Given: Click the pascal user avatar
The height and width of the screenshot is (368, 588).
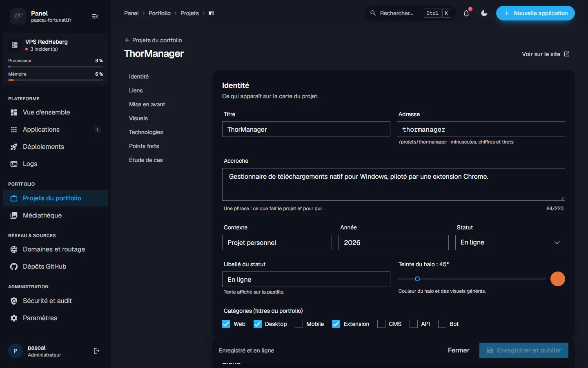Looking at the screenshot, I should [16, 351].
